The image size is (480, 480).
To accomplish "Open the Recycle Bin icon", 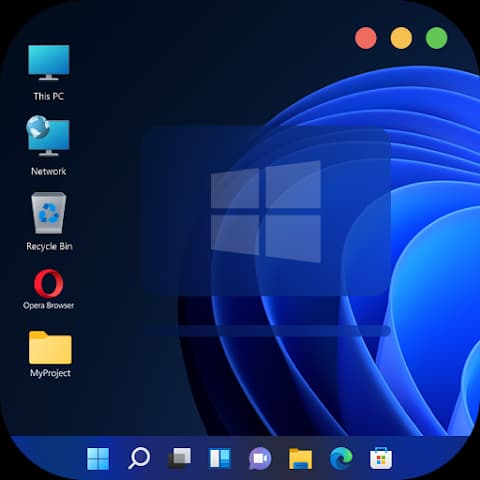I will (x=49, y=213).
